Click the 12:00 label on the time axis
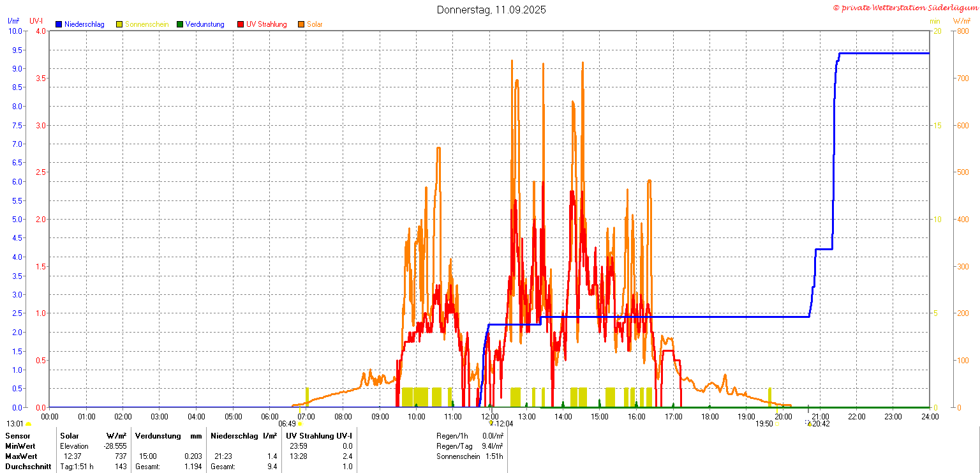980x473 pixels. (490, 417)
